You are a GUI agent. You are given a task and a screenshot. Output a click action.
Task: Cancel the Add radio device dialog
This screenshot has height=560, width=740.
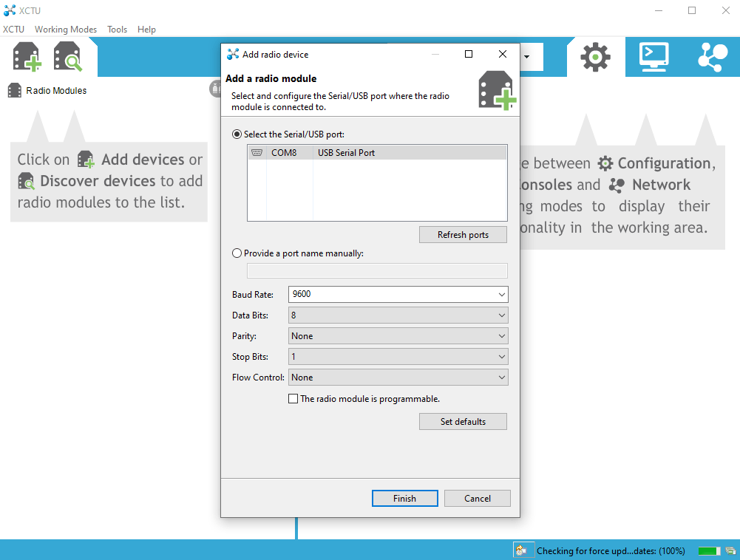tap(477, 499)
